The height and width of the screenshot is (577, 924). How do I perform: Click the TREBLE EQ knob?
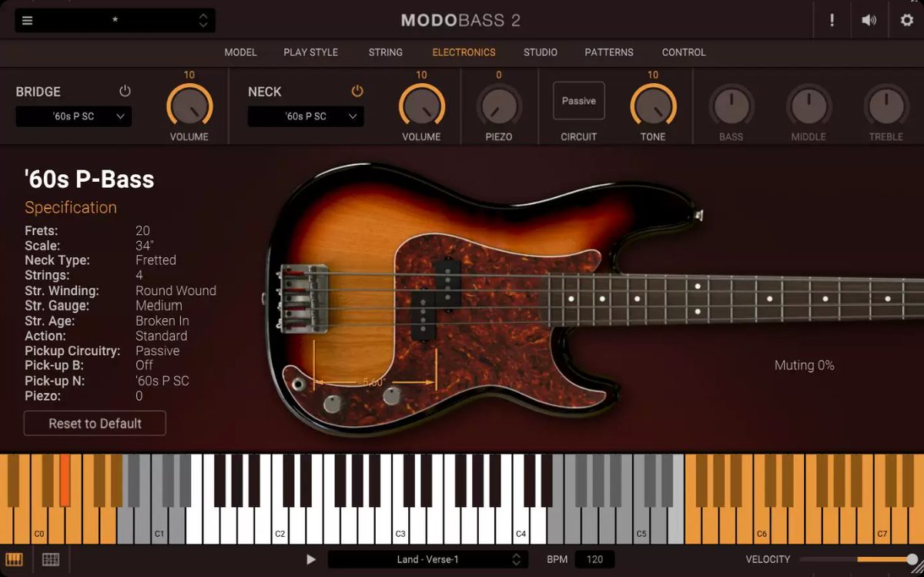point(886,106)
